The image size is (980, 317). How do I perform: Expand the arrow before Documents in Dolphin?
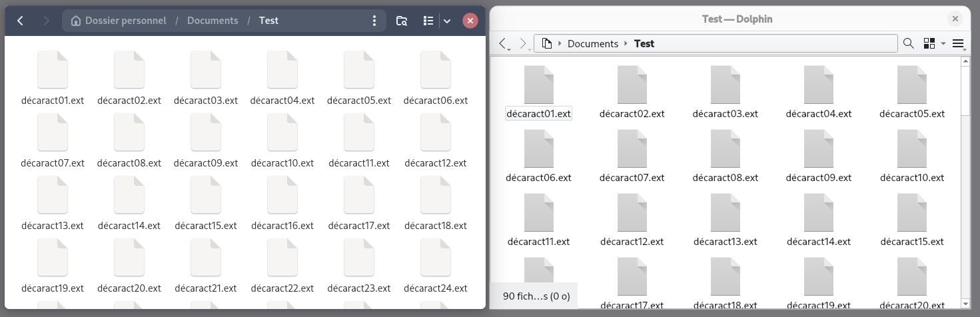click(560, 44)
